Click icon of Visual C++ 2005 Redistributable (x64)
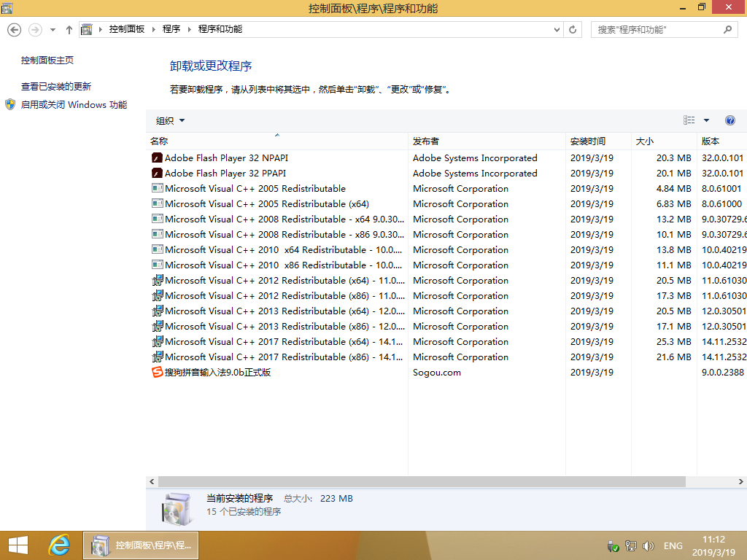747x560 pixels. [x=158, y=204]
